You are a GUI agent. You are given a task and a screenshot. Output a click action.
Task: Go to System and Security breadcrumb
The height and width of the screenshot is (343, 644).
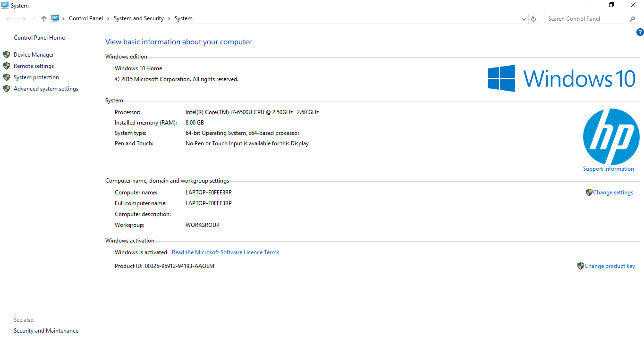[138, 18]
